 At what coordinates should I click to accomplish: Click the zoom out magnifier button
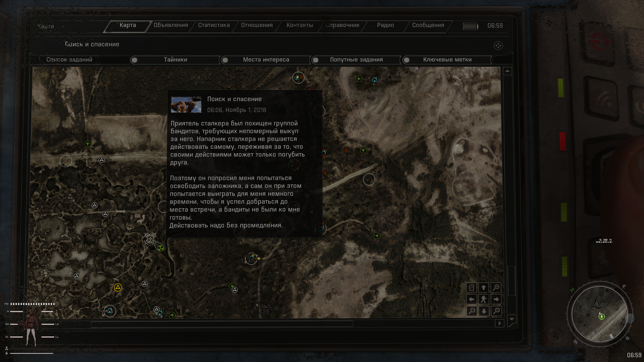pyautogui.click(x=472, y=311)
